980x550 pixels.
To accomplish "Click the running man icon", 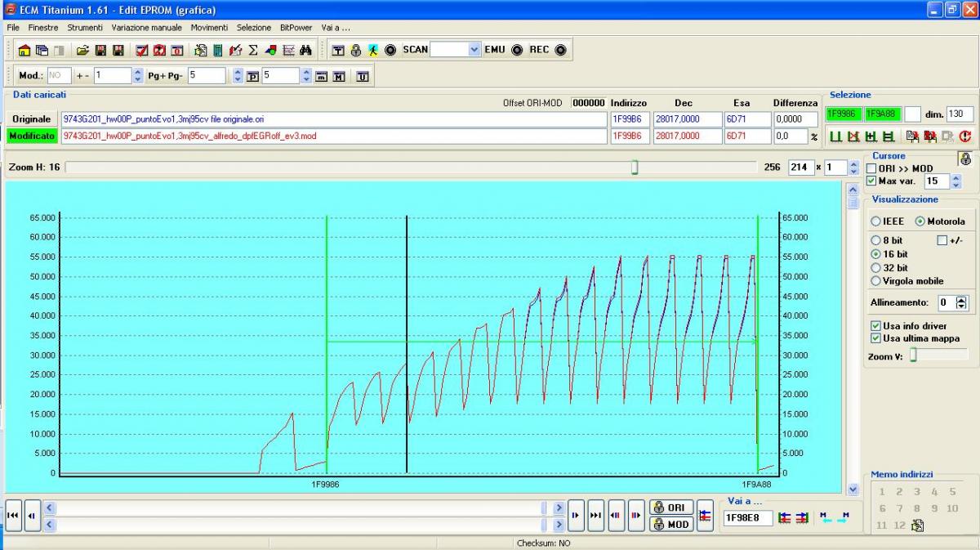I will [373, 51].
